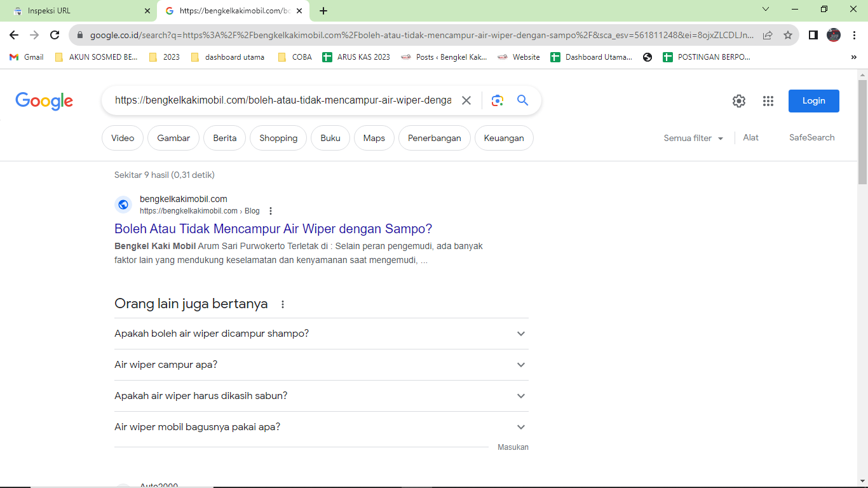Open the Dashboard Utama sheet bookmark

tap(592, 57)
